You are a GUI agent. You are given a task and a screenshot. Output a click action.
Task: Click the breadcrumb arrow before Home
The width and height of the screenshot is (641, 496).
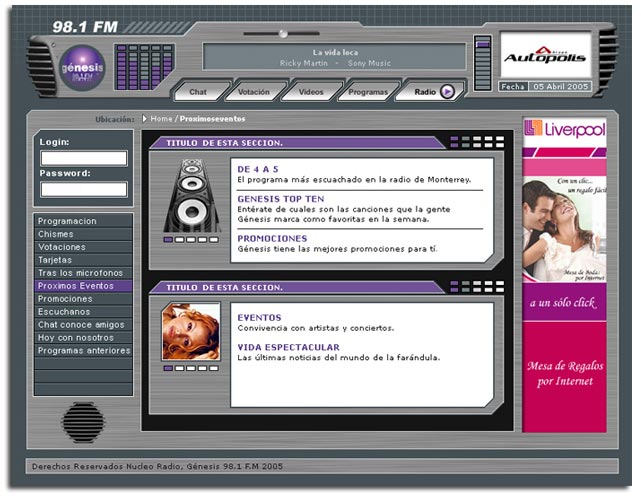[144, 119]
